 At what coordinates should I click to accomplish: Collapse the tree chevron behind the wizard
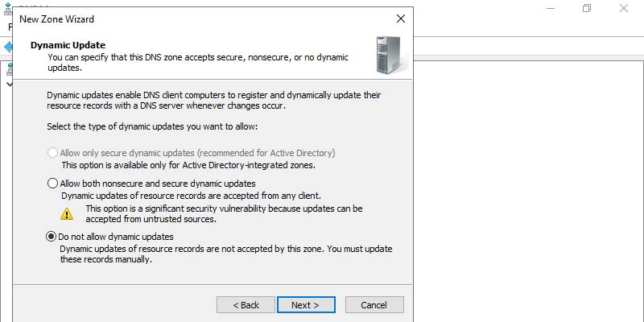click(9, 84)
